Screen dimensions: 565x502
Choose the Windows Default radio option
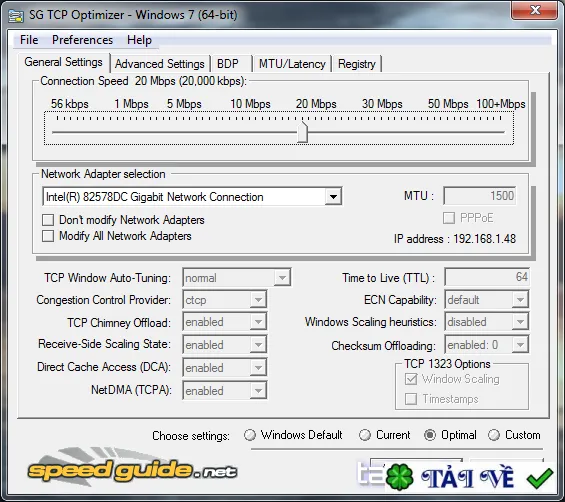point(250,435)
